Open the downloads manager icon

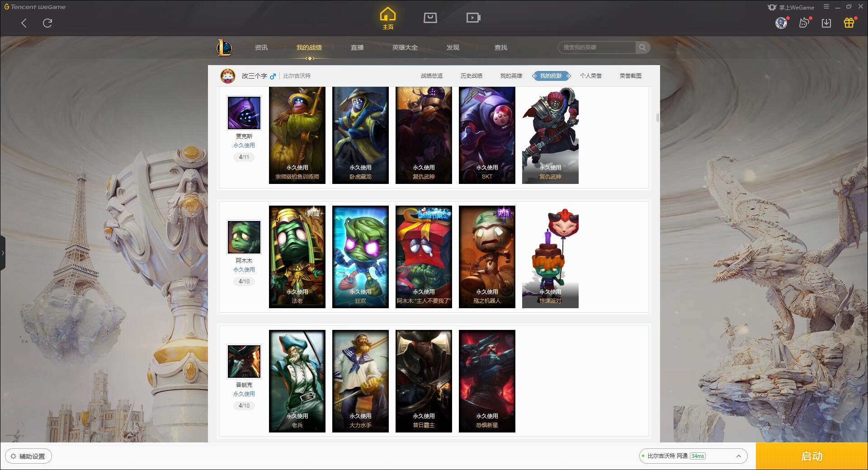[x=826, y=23]
